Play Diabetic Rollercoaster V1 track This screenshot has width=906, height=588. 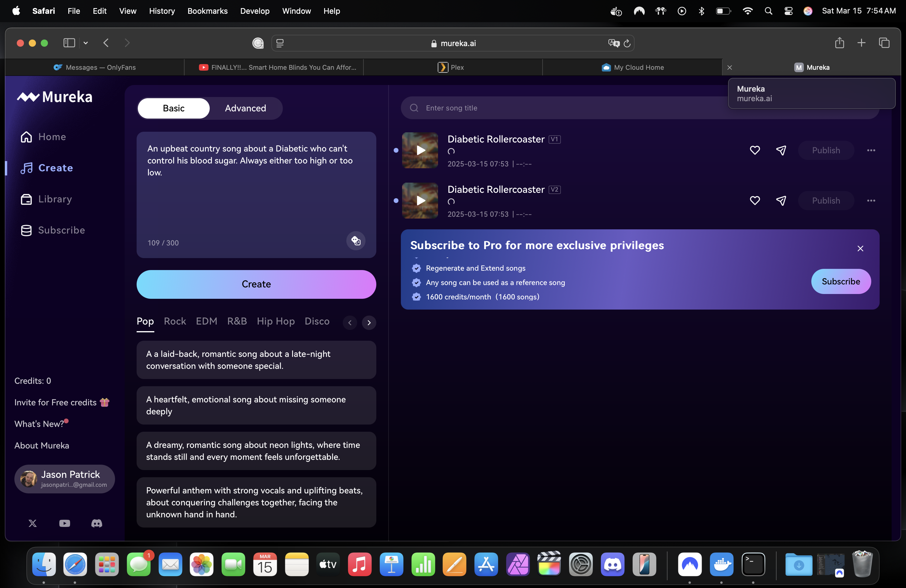click(x=420, y=150)
